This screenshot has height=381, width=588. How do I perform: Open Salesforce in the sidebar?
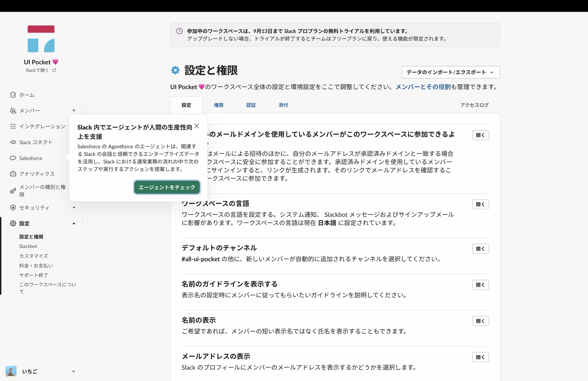coord(31,158)
